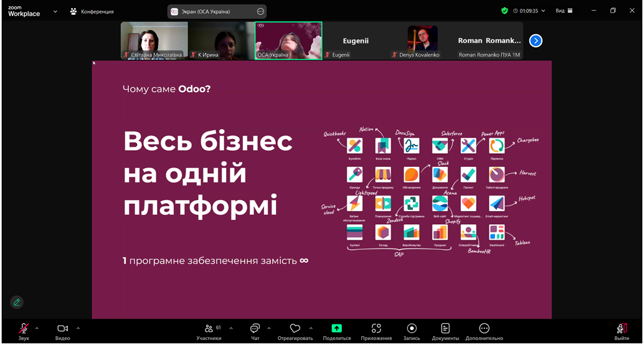Open the Участники participants panel
The image size is (644, 345).
coord(209,332)
